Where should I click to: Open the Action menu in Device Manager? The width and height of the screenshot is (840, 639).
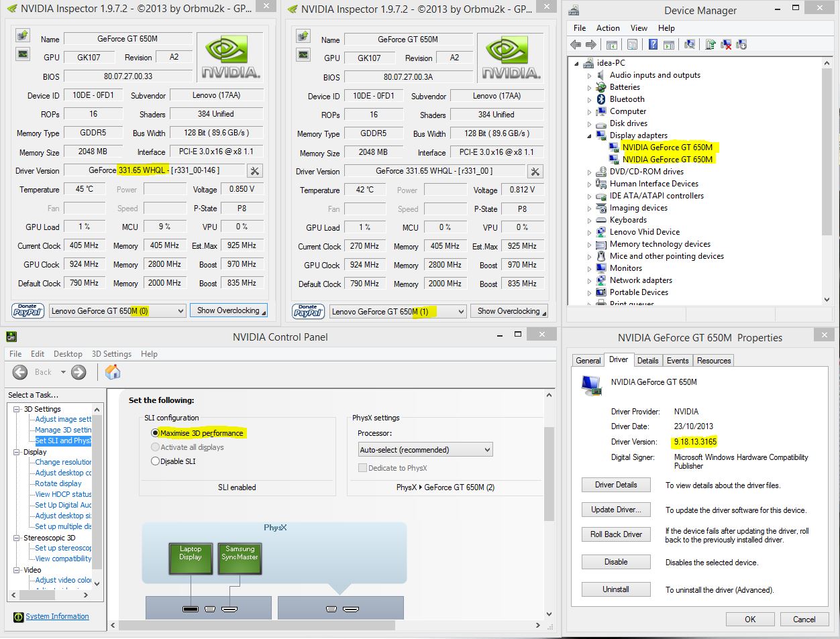coord(608,28)
